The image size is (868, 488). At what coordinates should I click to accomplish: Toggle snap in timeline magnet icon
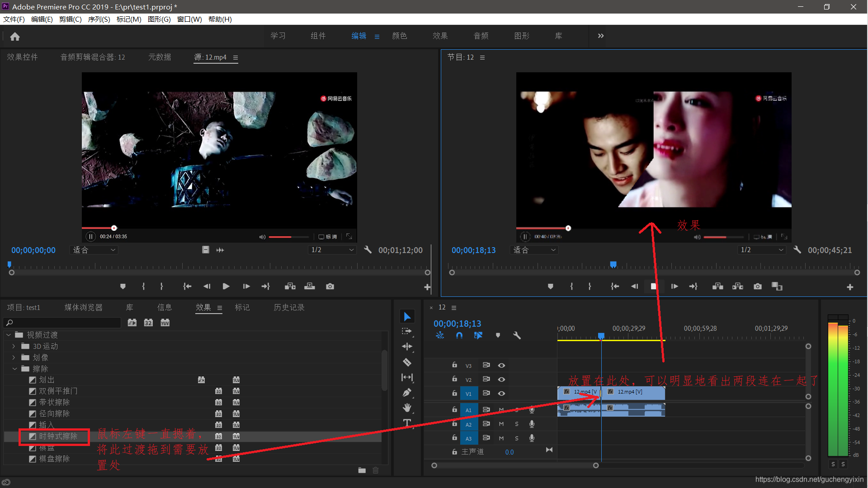(459, 336)
